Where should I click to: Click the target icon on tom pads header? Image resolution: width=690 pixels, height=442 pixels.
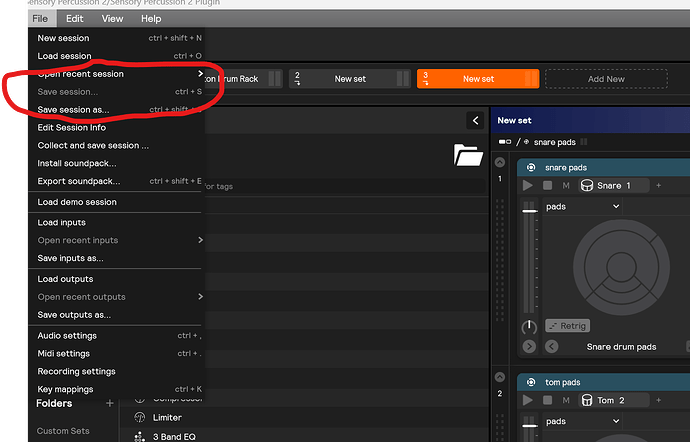[x=531, y=382]
